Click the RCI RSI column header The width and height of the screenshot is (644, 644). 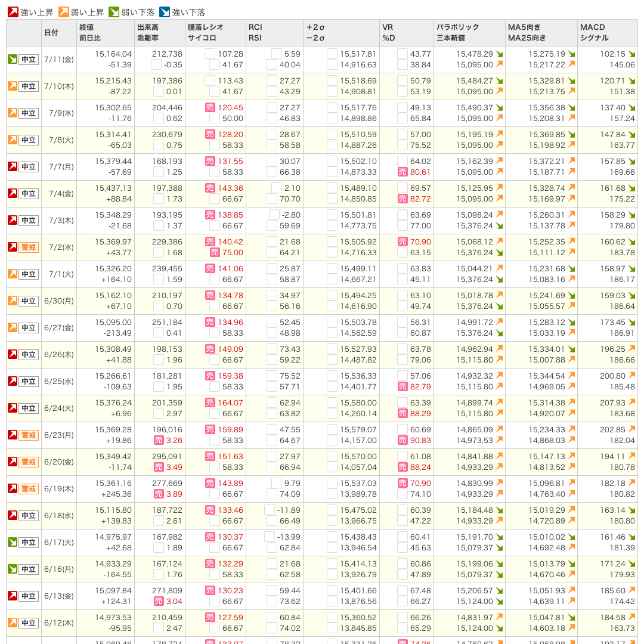(x=275, y=32)
